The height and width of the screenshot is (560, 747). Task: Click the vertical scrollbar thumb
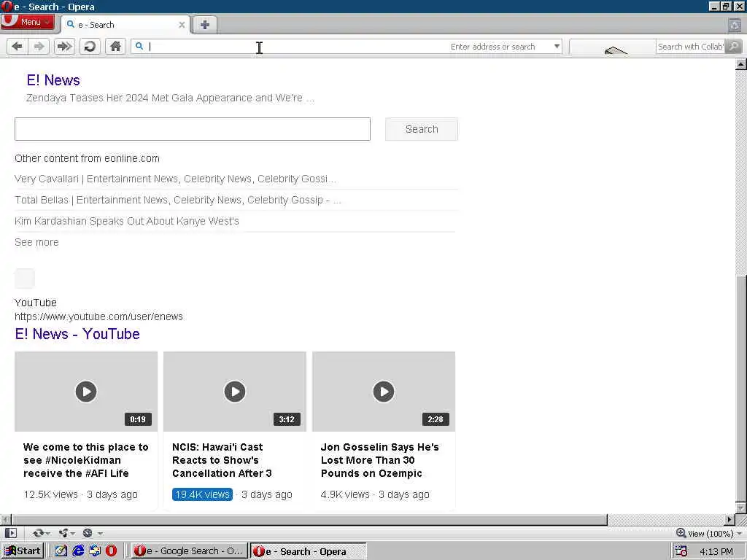point(741,388)
